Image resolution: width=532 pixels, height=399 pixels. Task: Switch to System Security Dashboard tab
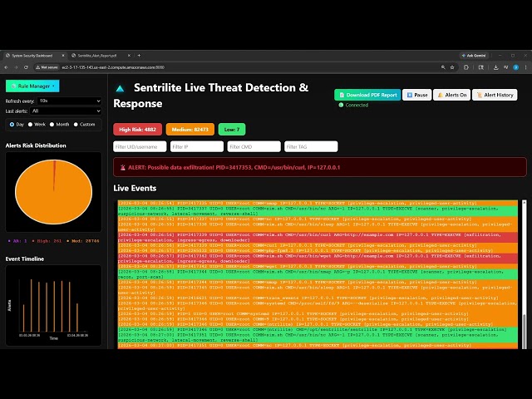pos(32,56)
